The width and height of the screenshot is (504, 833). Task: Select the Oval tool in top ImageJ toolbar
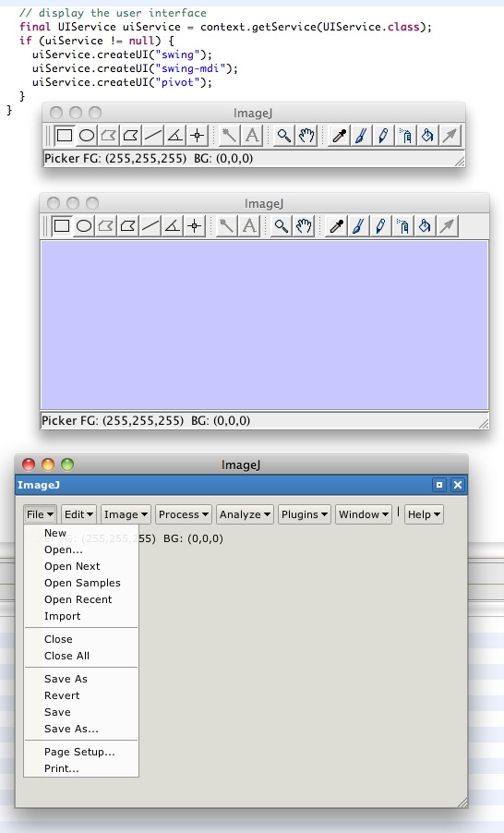pos(87,136)
